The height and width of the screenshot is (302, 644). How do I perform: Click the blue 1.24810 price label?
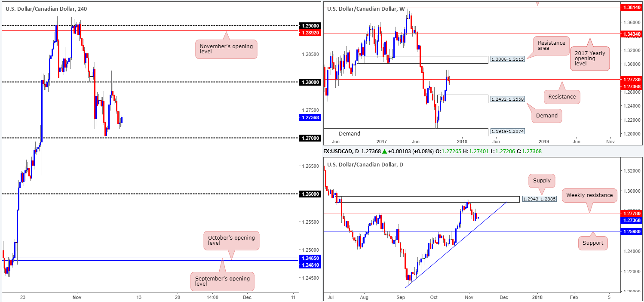click(310, 265)
